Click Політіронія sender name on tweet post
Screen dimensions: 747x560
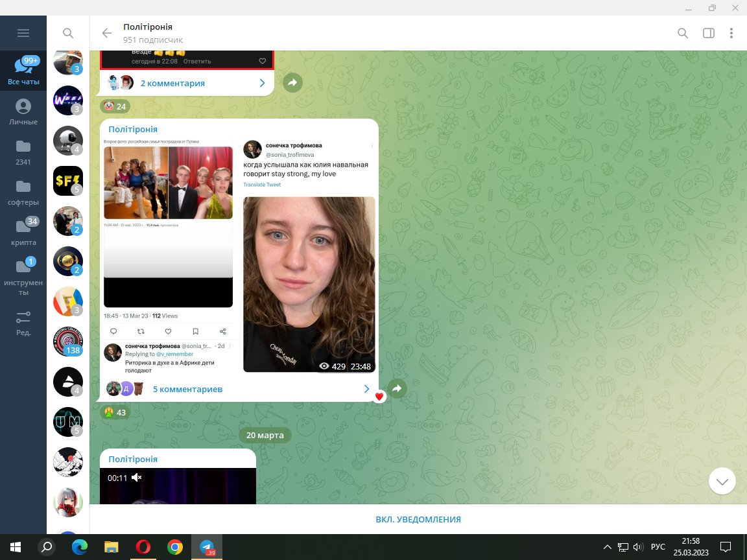[133, 129]
